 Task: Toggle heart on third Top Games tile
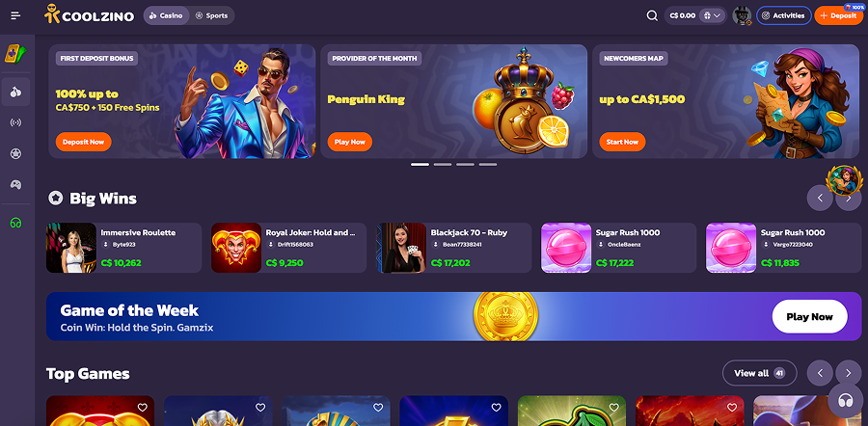378,408
